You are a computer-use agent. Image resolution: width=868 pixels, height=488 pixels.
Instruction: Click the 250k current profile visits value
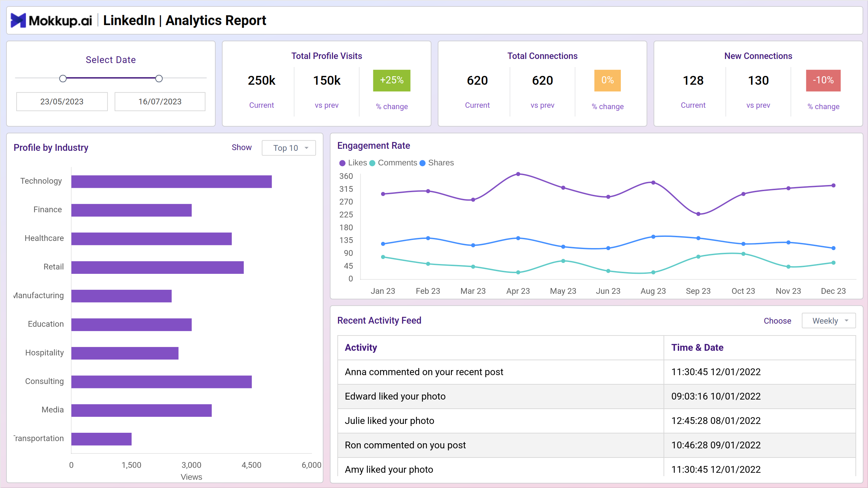[261, 81]
